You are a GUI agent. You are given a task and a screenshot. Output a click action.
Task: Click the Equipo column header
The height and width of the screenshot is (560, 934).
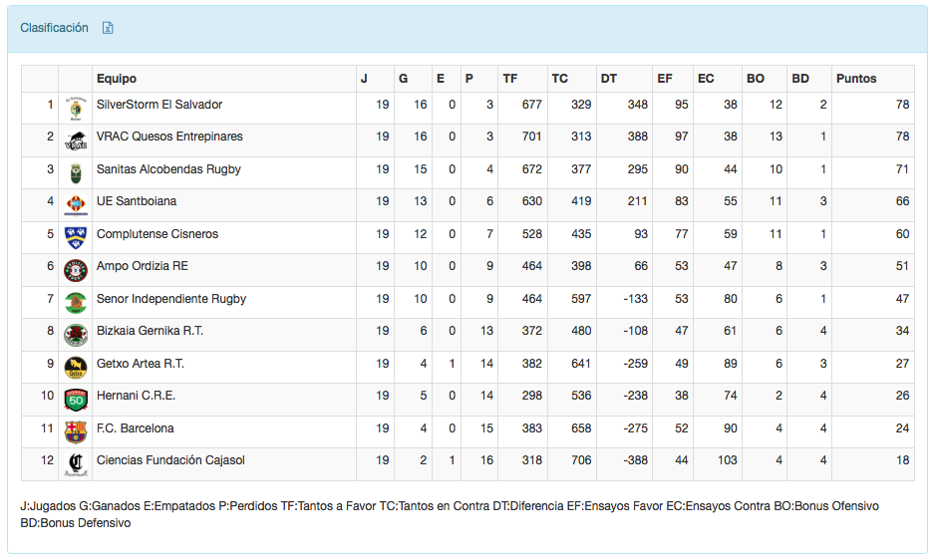pyautogui.click(x=117, y=79)
